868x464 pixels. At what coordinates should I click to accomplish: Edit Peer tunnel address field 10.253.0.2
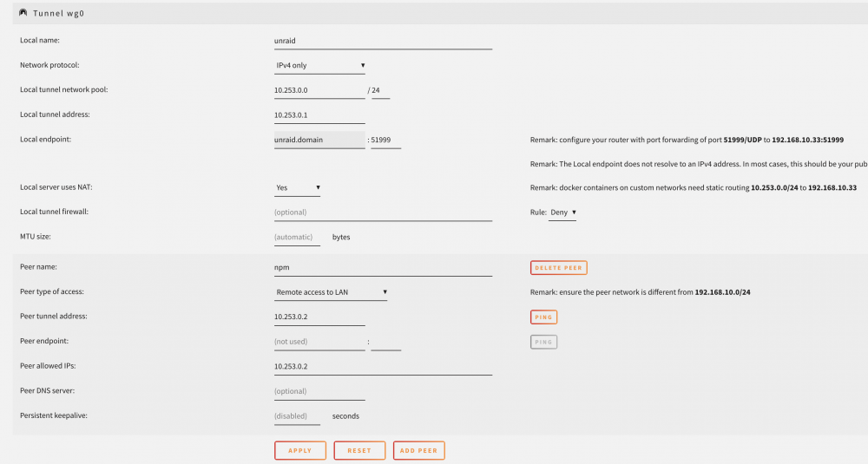pyautogui.click(x=319, y=317)
